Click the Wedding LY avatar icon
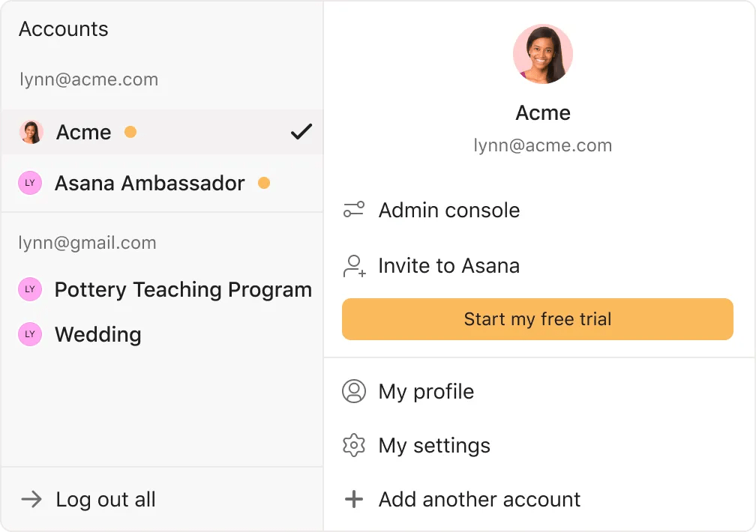Screen dimensions: 756x532 [30, 334]
